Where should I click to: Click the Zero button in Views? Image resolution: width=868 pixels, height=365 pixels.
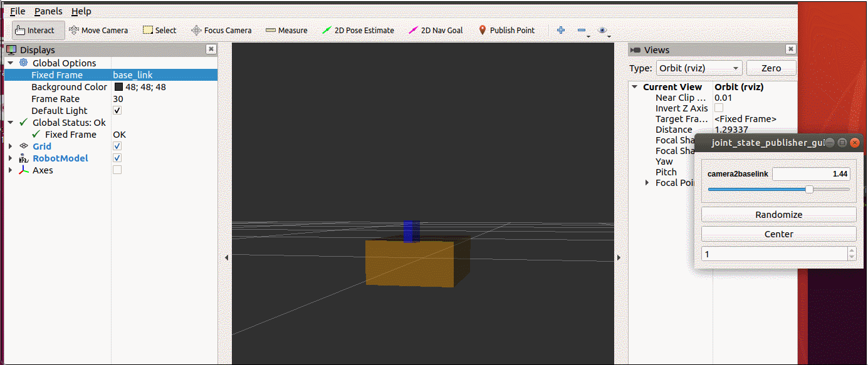pos(771,68)
